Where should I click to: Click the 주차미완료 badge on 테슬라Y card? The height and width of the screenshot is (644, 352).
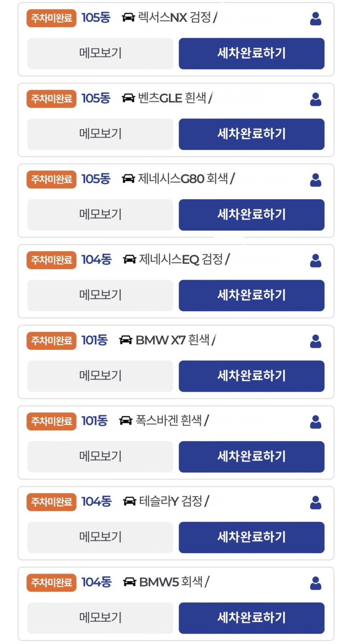tap(51, 502)
